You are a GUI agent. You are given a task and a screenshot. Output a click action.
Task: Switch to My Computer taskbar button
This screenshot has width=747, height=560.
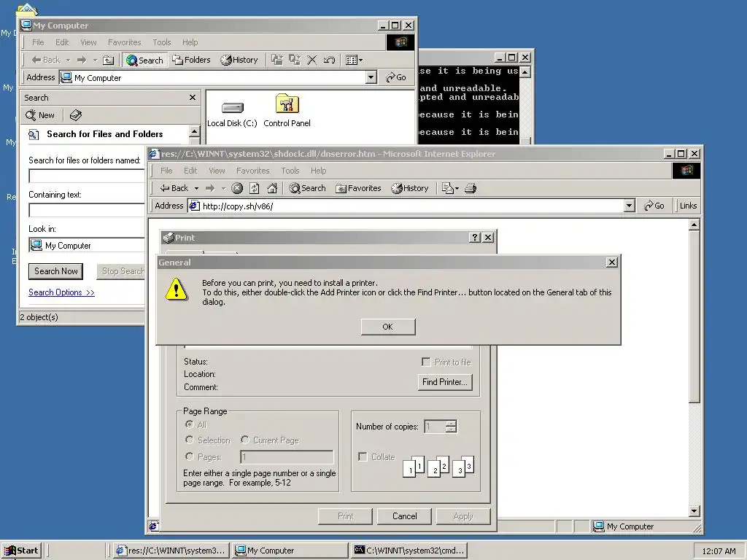(x=290, y=551)
